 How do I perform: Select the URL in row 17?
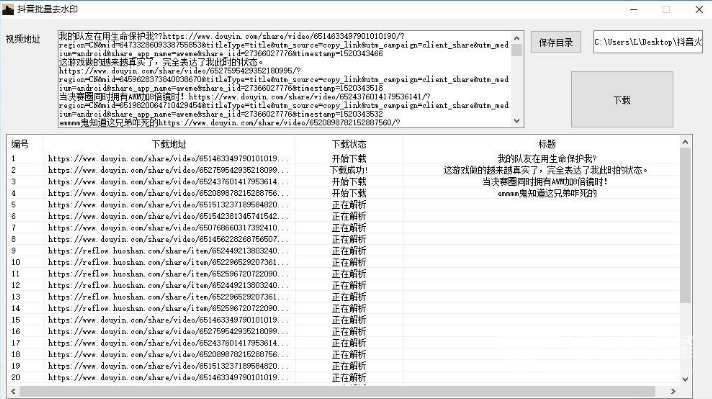click(168, 343)
